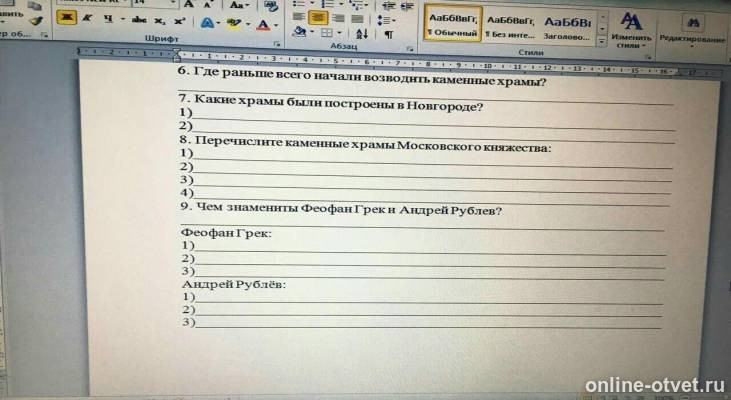Expand the styles gallery more arrow
731x400 pixels.
pyautogui.click(x=602, y=41)
